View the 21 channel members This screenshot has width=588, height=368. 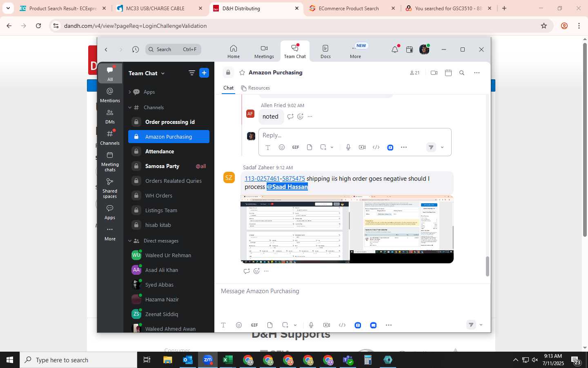pos(414,73)
